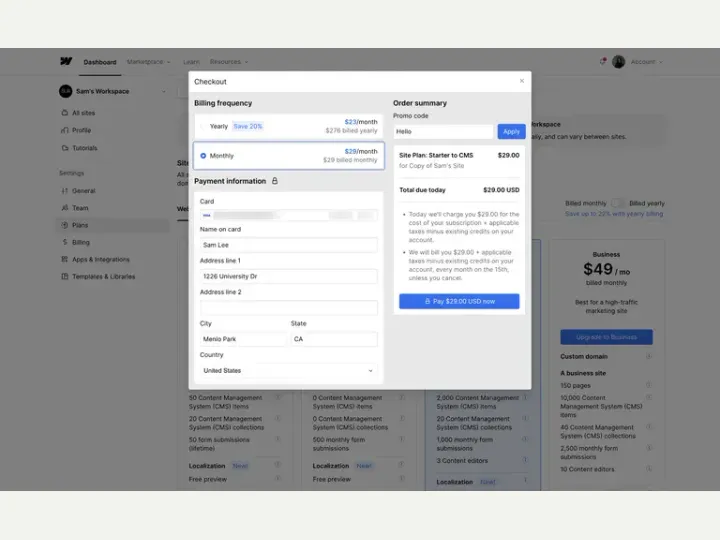Click Save up to 22% with yearly billing link

click(x=614, y=214)
